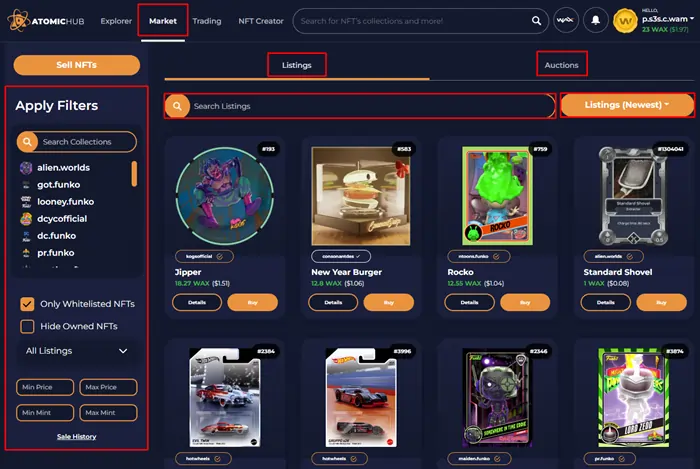Open the Sale History link
This screenshot has width=700, height=469.
[76, 436]
